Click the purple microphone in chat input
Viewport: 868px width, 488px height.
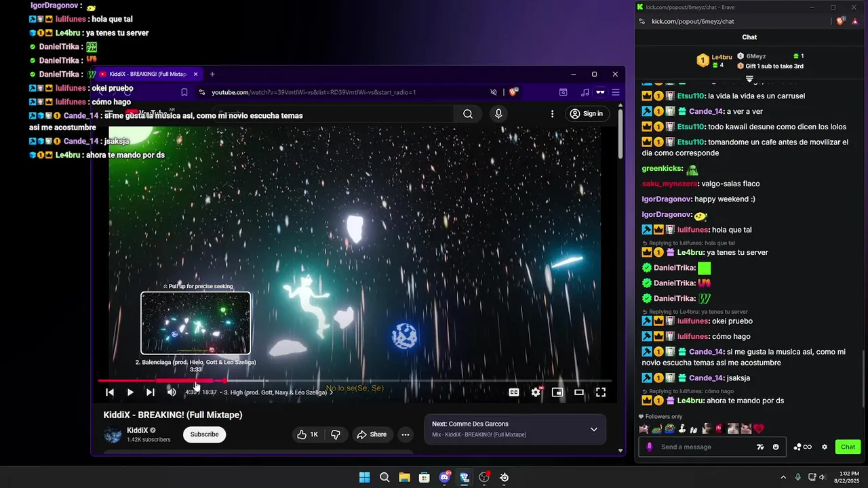pos(650,447)
